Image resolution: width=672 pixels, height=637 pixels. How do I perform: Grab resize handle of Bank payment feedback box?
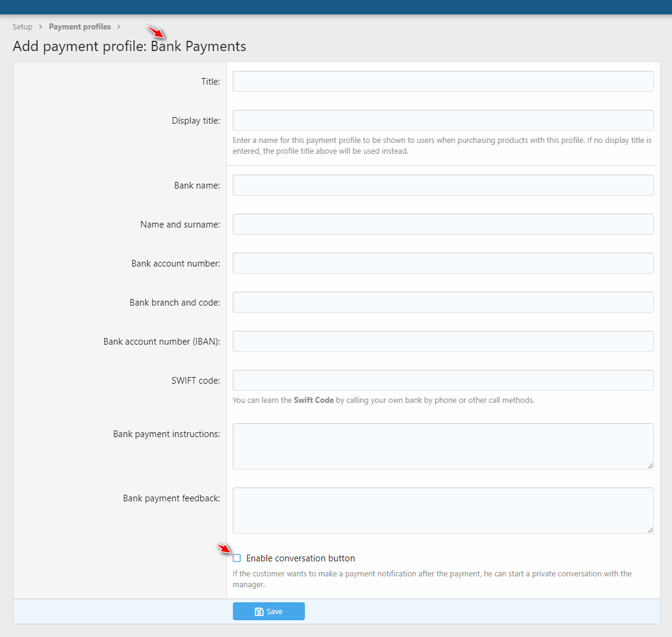[650, 530]
